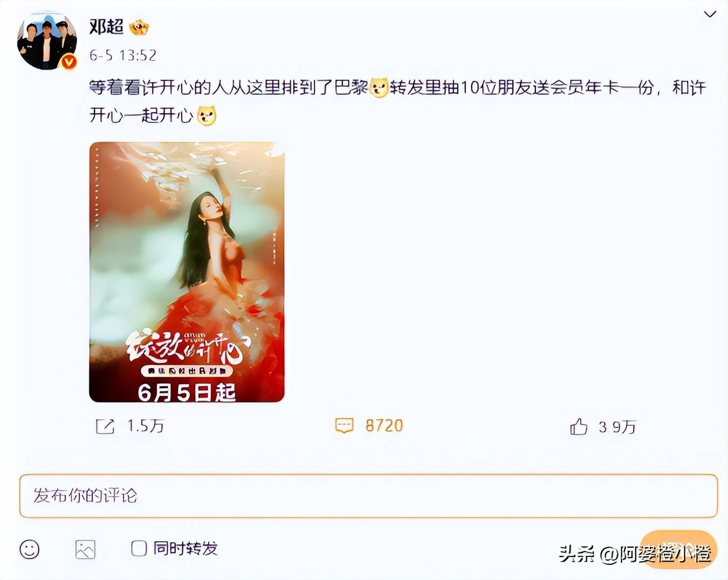Click the doge emoji after 开心
The image size is (728, 580).
207,115
